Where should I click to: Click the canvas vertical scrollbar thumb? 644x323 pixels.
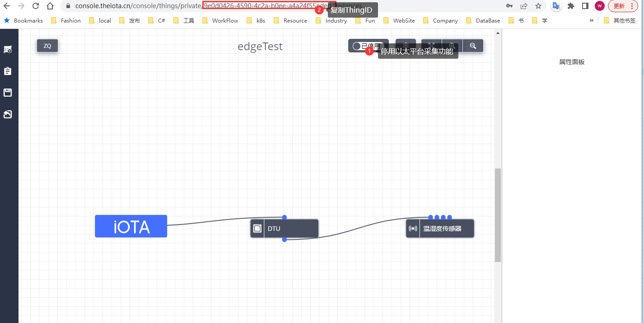[498, 215]
